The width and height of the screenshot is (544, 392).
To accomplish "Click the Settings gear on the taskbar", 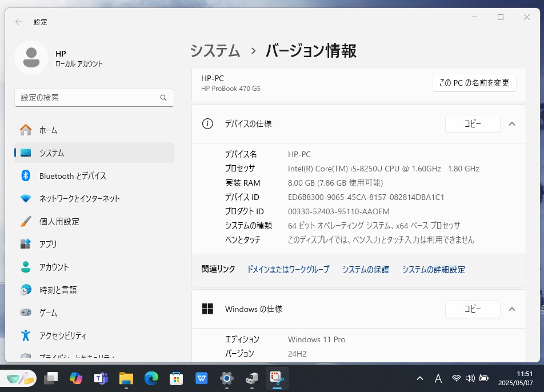I will point(226,378).
